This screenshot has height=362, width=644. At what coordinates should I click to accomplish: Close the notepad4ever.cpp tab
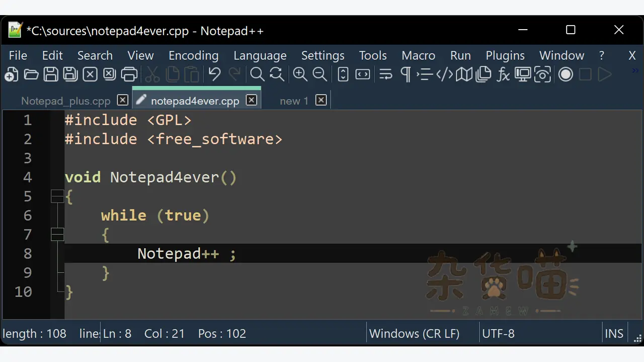252,100
